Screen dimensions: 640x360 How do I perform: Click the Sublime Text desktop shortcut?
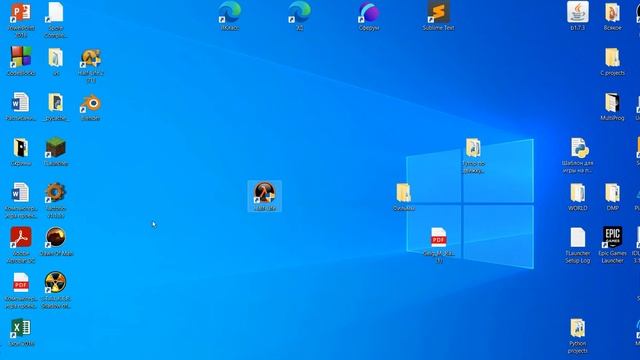tap(438, 16)
